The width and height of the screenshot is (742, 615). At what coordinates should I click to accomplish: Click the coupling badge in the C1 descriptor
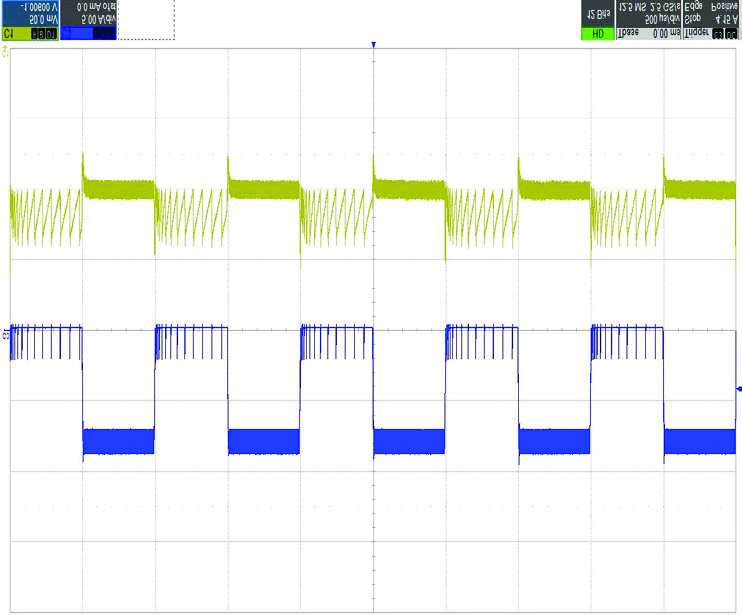coord(44,33)
